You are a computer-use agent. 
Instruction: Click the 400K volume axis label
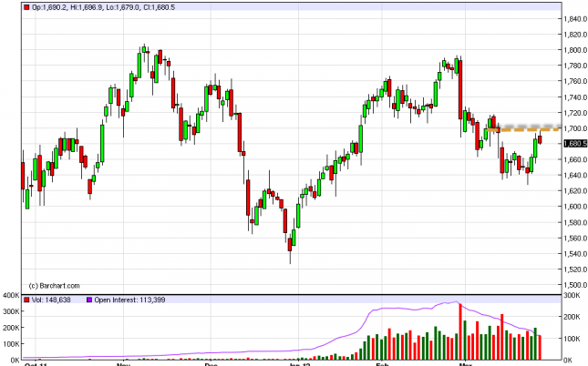[x=11, y=296]
